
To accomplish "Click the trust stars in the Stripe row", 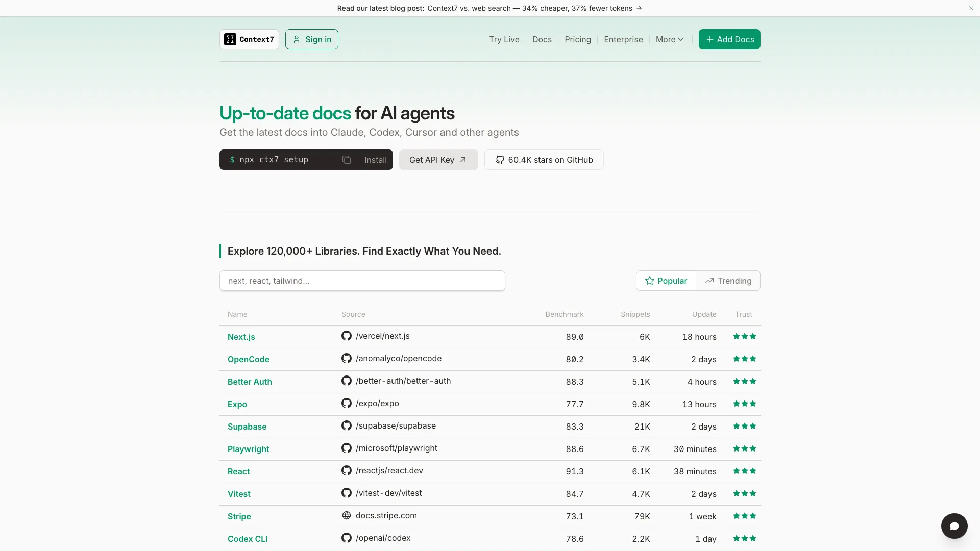I will pyautogui.click(x=745, y=516).
